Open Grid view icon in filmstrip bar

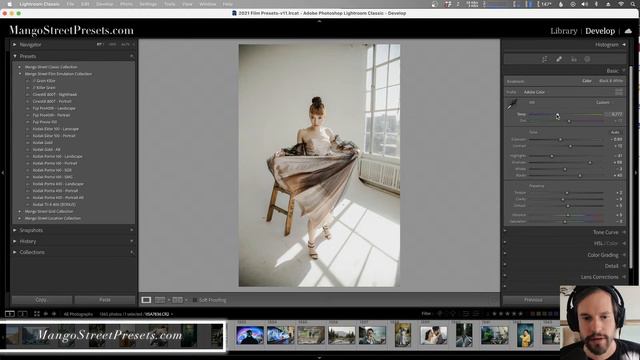(x=37, y=314)
